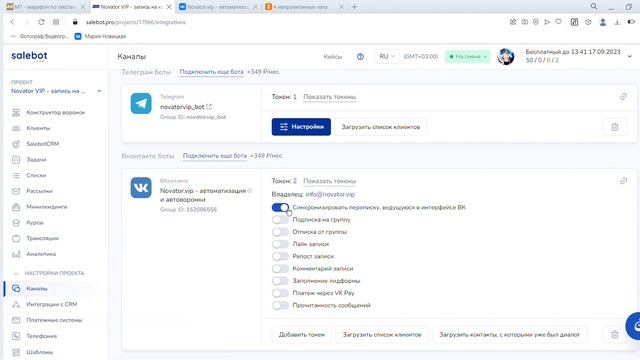This screenshot has width=640, height=360.
Task: Open help question mark icon
Action: (360, 57)
